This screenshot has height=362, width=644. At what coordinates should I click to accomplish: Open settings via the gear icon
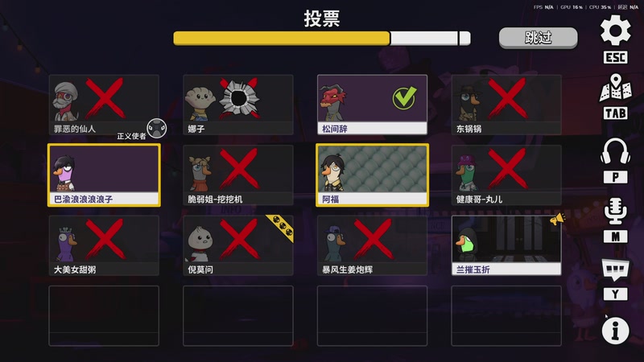(x=615, y=31)
